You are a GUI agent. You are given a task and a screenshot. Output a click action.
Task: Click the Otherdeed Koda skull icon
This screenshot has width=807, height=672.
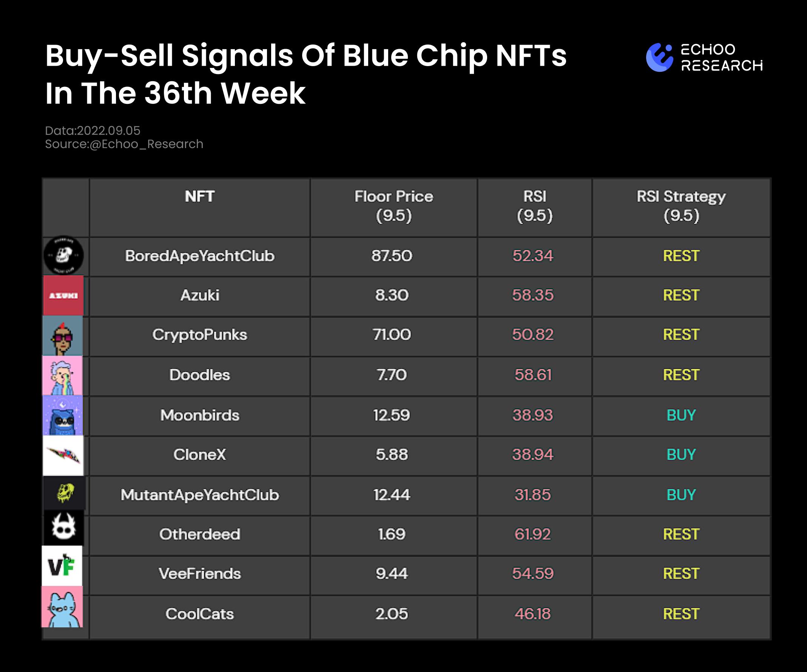[x=63, y=527]
